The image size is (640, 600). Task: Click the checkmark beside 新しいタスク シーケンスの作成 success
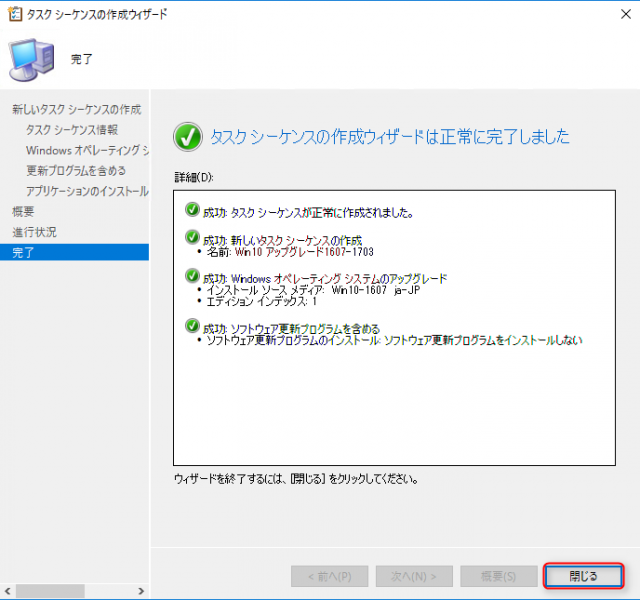coord(191,238)
